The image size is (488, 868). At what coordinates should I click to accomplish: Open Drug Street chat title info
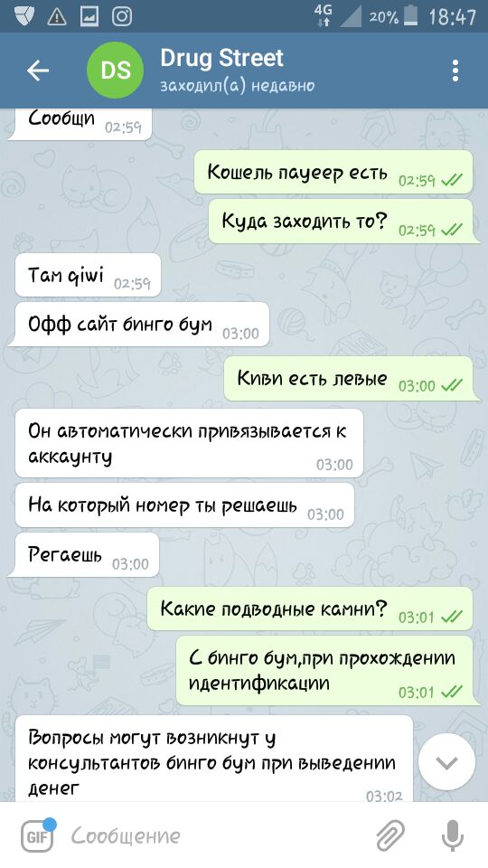222,58
